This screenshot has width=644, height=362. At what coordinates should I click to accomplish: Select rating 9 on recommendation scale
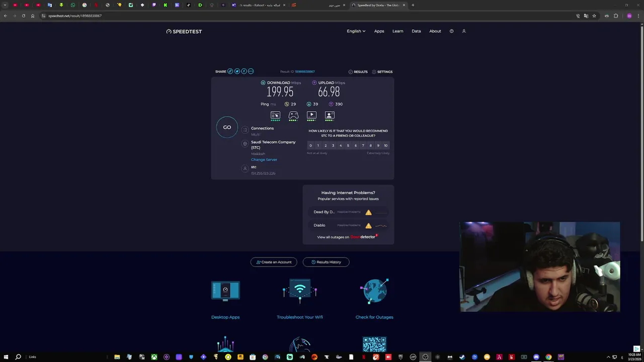pyautogui.click(x=378, y=145)
